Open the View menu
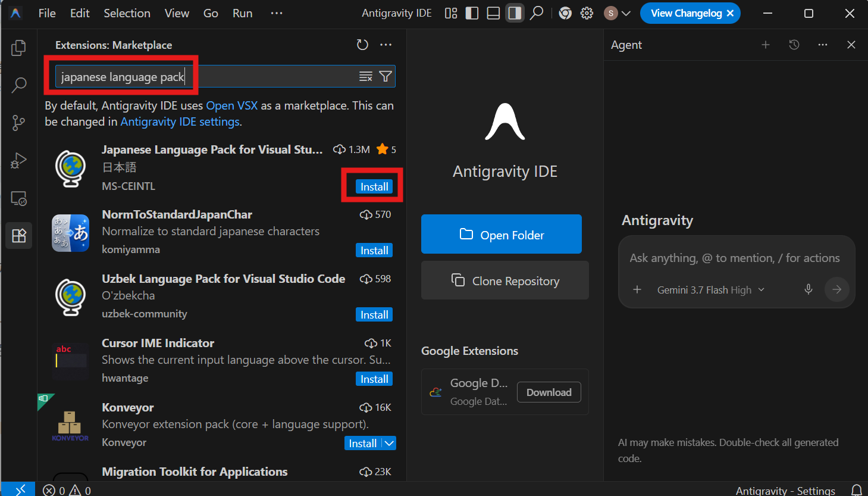This screenshot has width=868, height=496. (x=177, y=13)
